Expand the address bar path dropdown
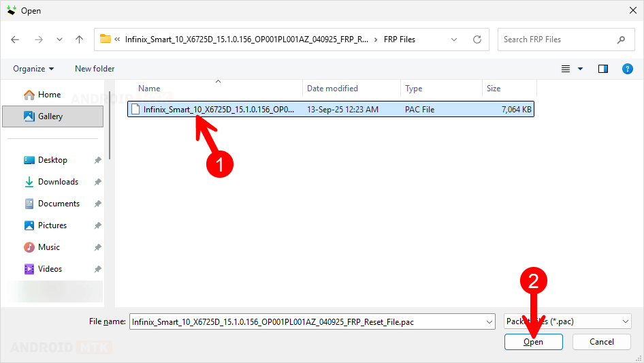 coord(454,40)
